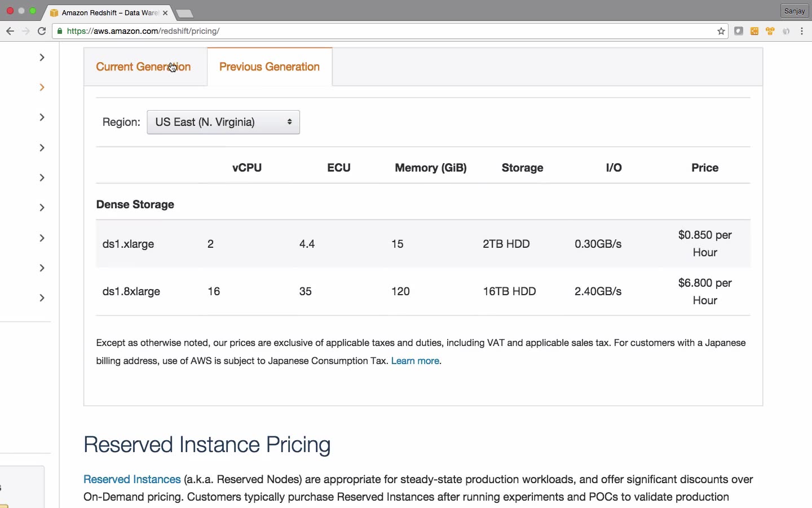Click the Sanjay profile button
This screenshot has height=508, width=812.
pos(795,11)
